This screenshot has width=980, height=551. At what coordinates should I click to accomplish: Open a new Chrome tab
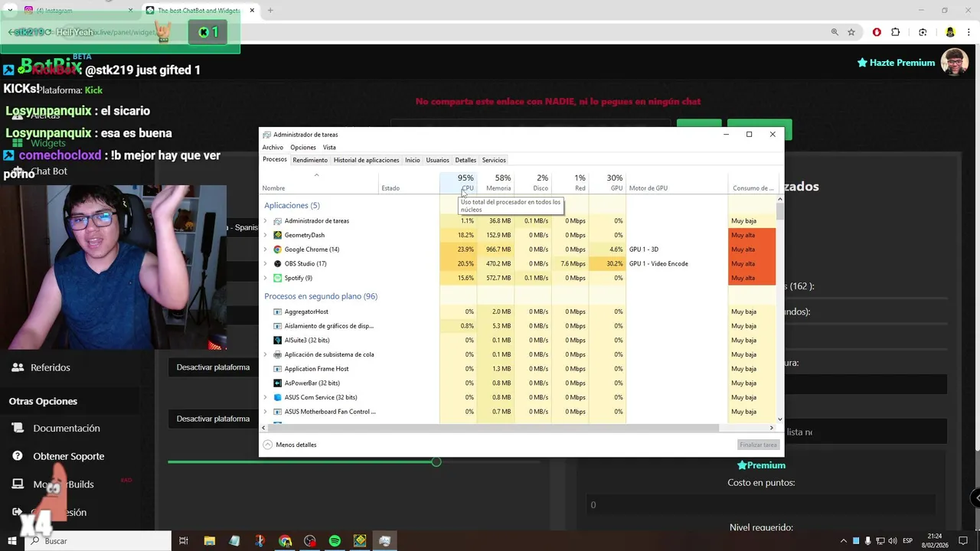click(270, 11)
